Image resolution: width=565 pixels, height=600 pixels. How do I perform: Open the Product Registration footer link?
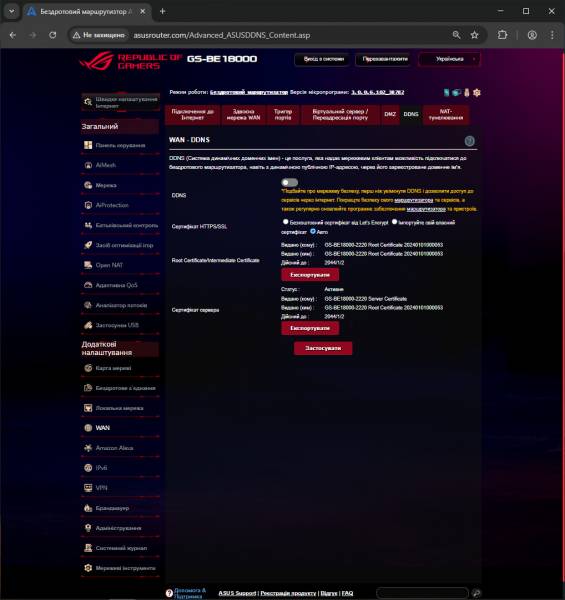click(288, 593)
